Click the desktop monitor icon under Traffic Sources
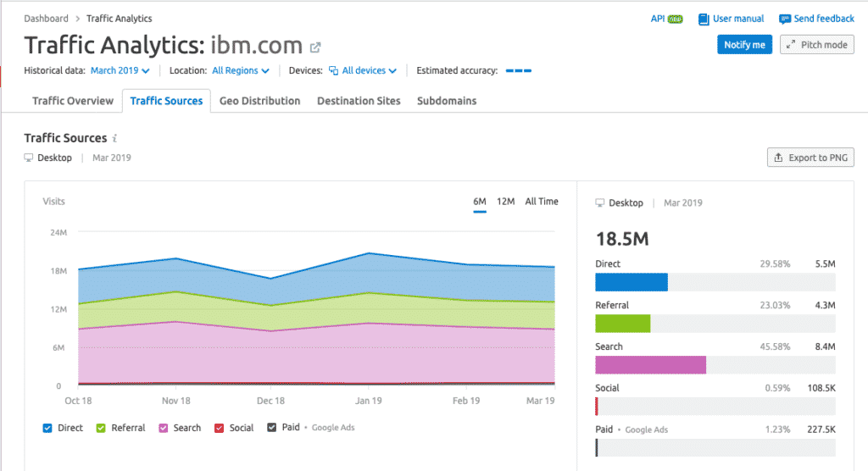Viewport: 868px width, 471px height. (29, 158)
